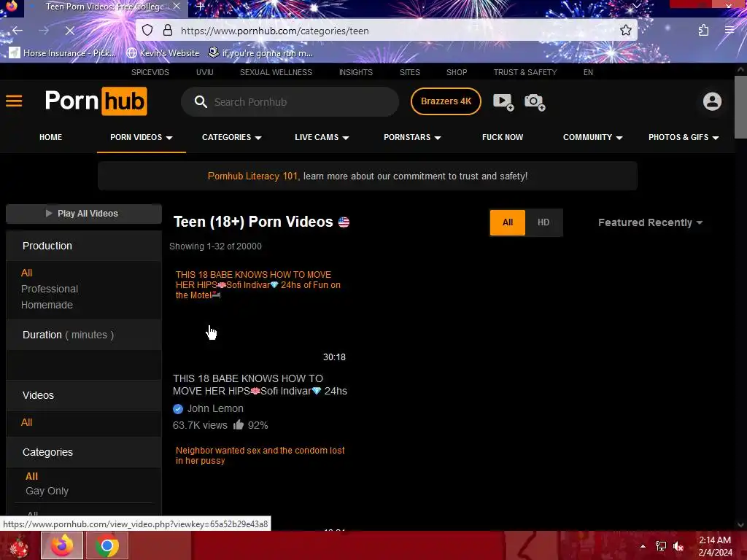Open the upload video icon
This screenshot has width=747, height=560.
[x=503, y=101]
